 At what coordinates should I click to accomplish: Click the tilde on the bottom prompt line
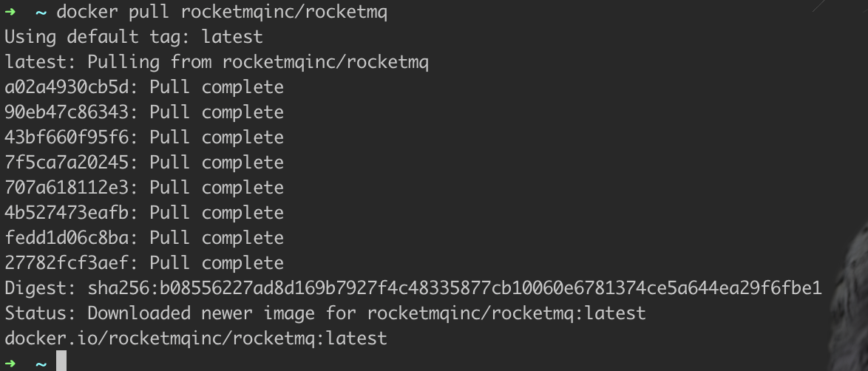tap(40, 364)
